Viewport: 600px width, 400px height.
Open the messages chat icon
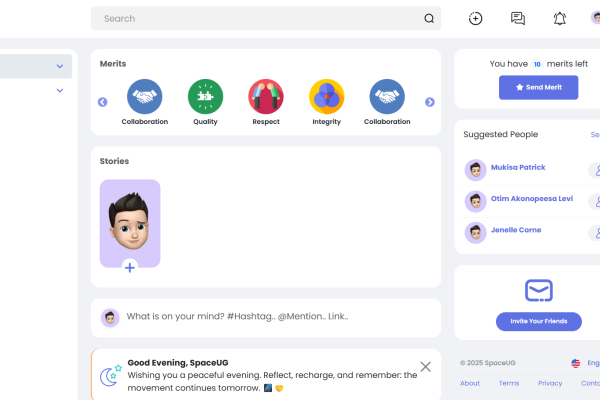tap(518, 18)
